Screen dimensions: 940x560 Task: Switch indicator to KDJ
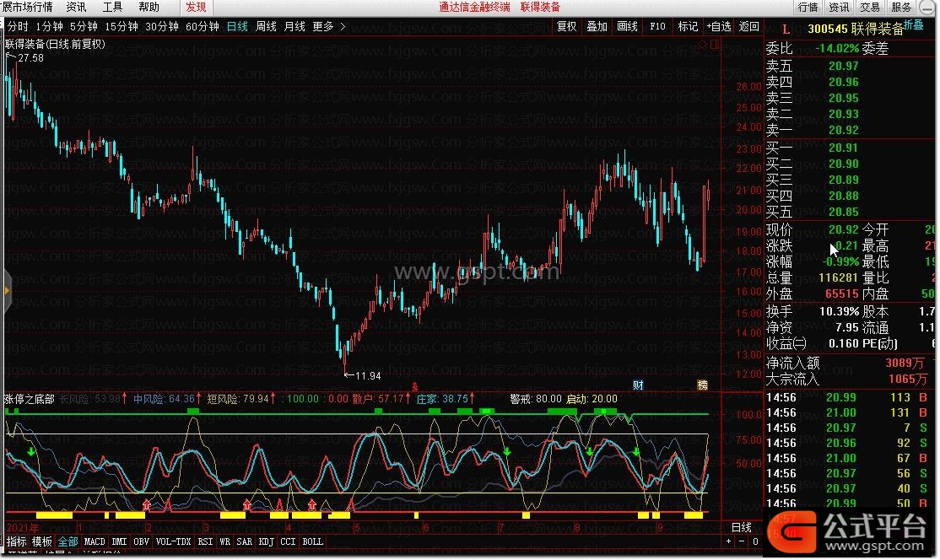pos(266,541)
